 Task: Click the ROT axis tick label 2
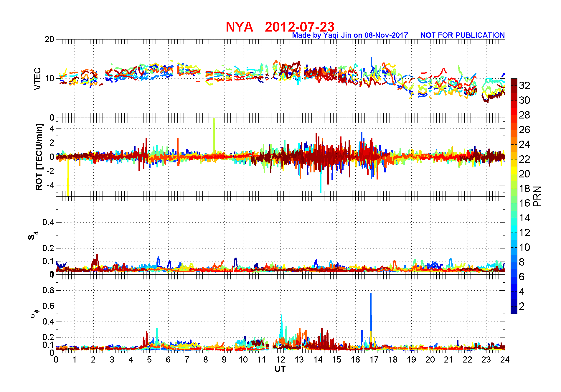point(52,143)
